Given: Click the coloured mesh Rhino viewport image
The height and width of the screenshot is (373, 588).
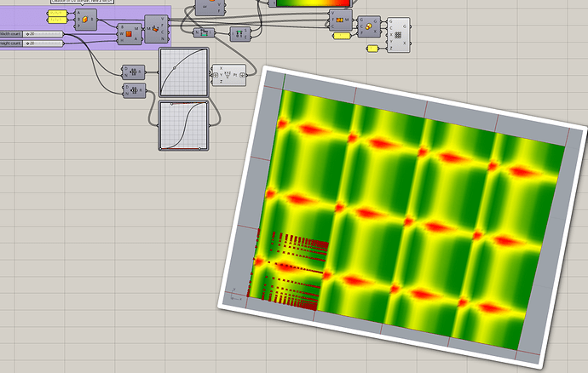Looking at the screenshot, I should click(x=403, y=216).
